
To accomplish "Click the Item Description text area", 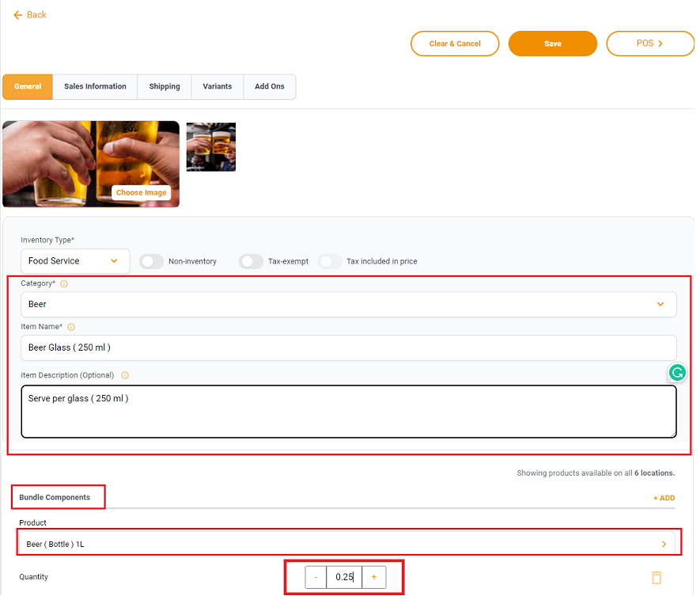I will click(349, 412).
